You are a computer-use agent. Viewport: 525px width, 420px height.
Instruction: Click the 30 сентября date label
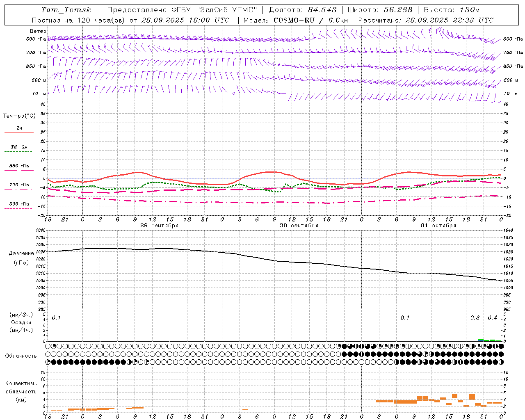[299, 226]
